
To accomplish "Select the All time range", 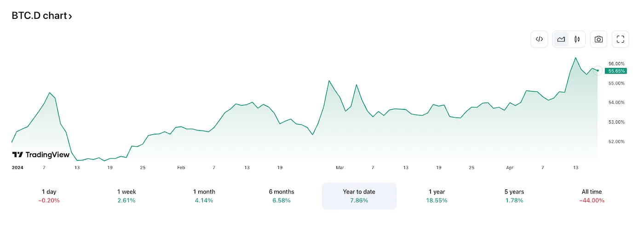I will pyautogui.click(x=592, y=196).
